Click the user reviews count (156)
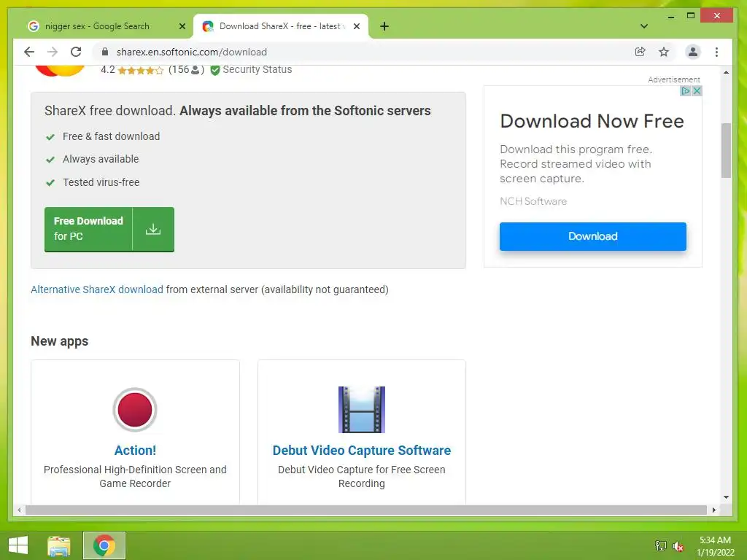 coord(186,69)
